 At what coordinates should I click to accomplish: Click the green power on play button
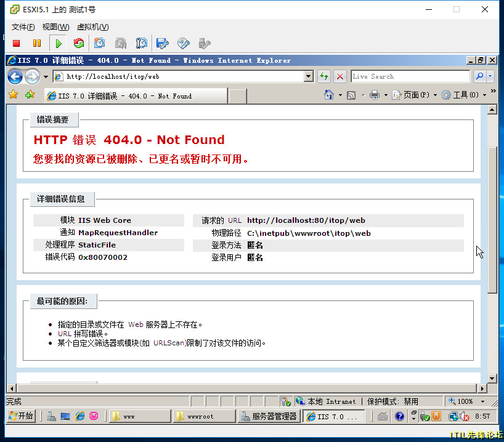coord(58,43)
